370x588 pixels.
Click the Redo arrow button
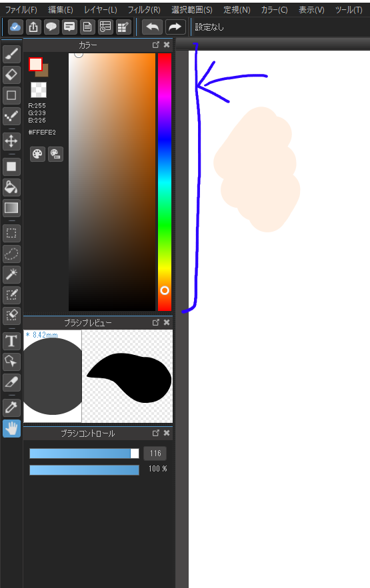(175, 27)
